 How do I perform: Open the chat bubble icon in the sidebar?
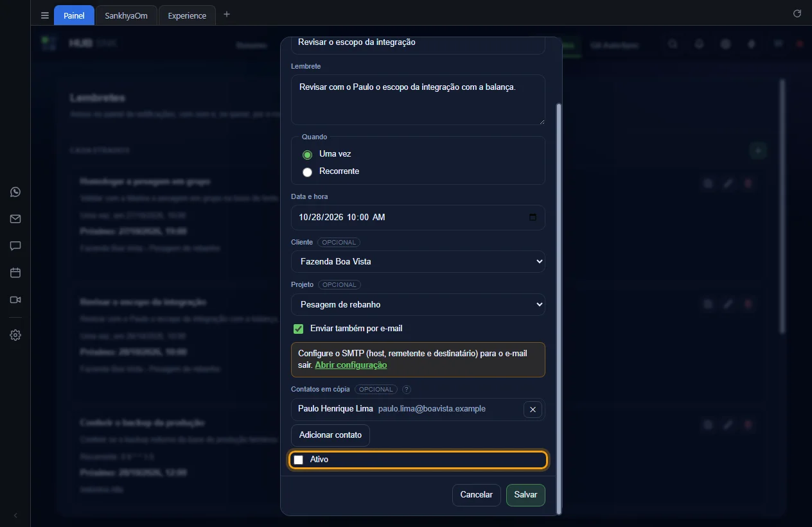point(15,246)
